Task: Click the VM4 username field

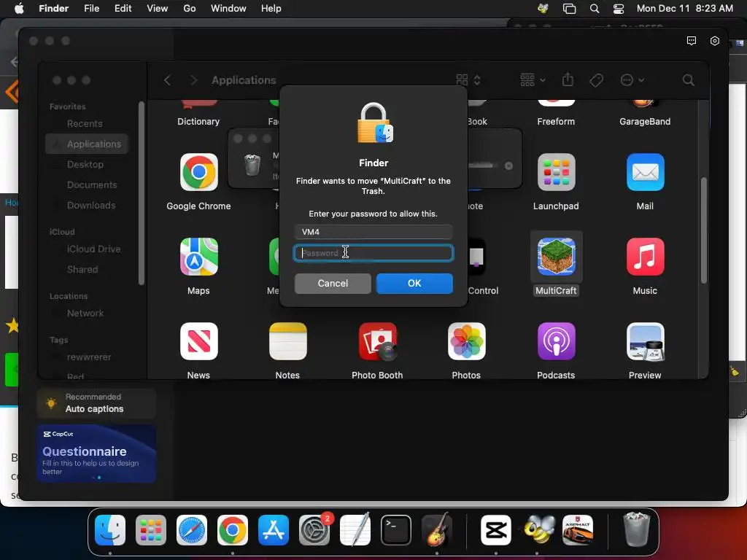Action: click(x=373, y=232)
